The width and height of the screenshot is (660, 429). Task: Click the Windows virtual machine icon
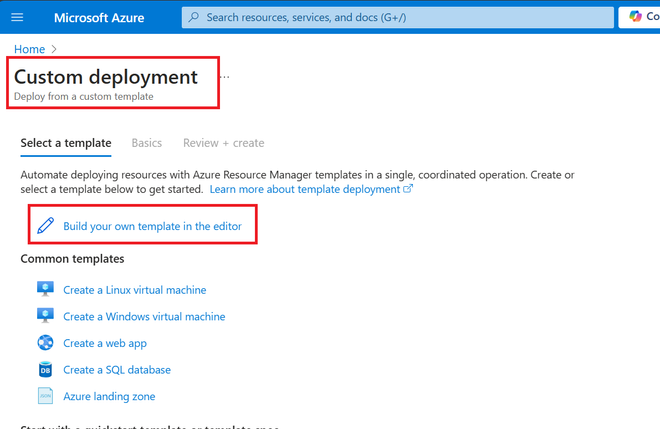pos(45,316)
